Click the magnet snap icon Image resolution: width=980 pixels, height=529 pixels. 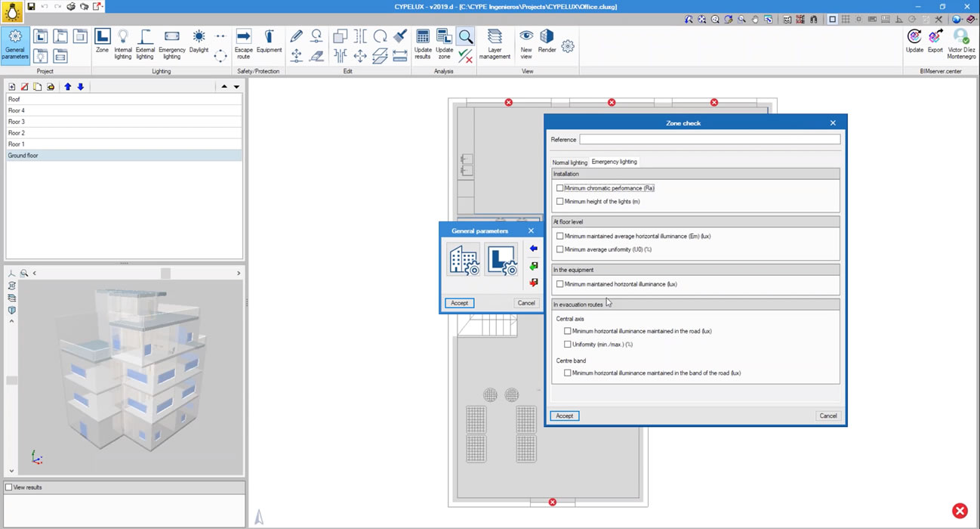point(814,20)
